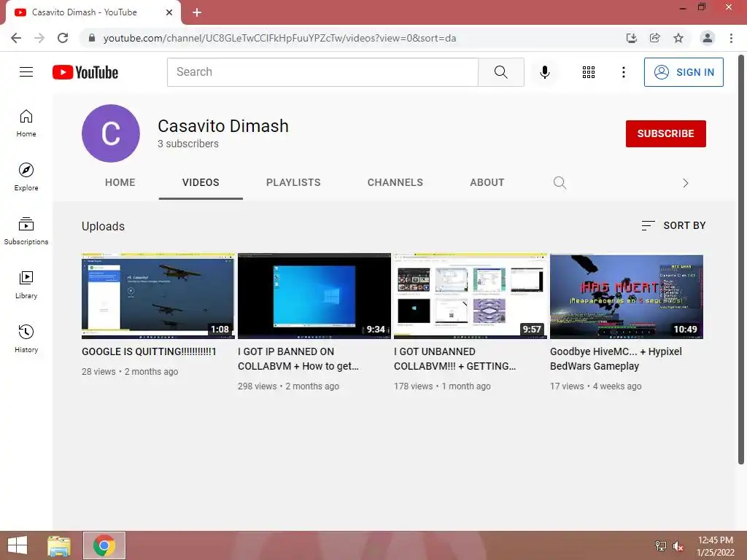This screenshot has width=747, height=560.
Task: Click the search magnifier button
Action: [x=500, y=72]
